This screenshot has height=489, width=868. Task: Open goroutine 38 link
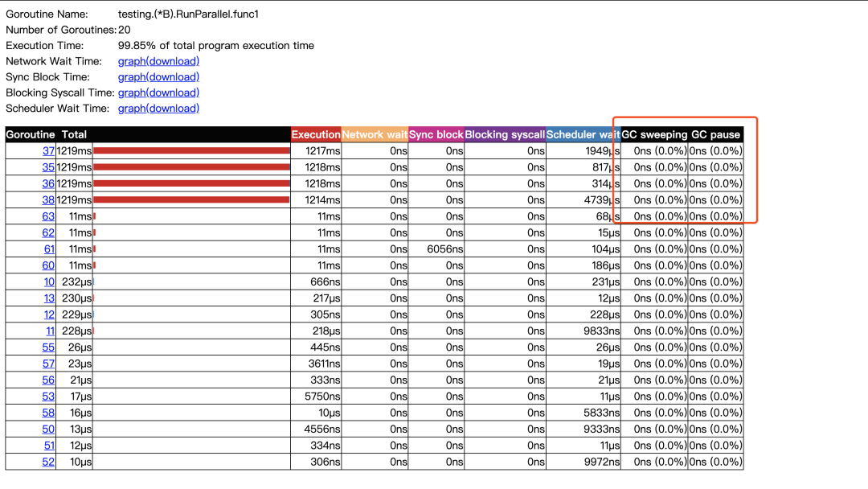pos(49,200)
